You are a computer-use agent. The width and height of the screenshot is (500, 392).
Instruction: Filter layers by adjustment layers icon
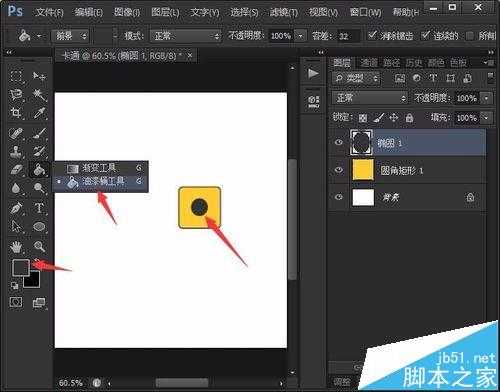(x=417, y=78)
